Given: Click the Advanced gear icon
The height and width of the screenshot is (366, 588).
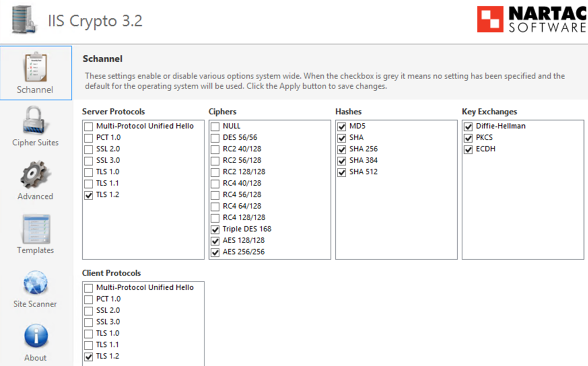Looking at the screenshot, I should click(x=36, y=174).
